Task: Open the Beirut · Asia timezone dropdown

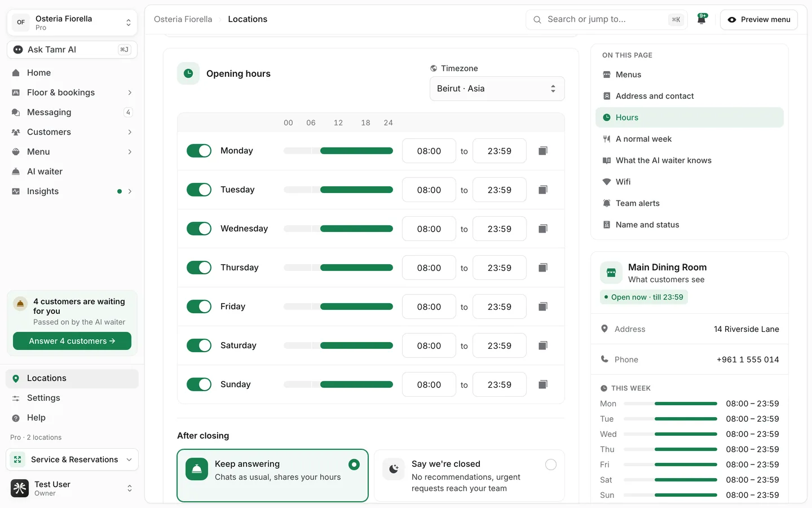Action: (497, 89)
